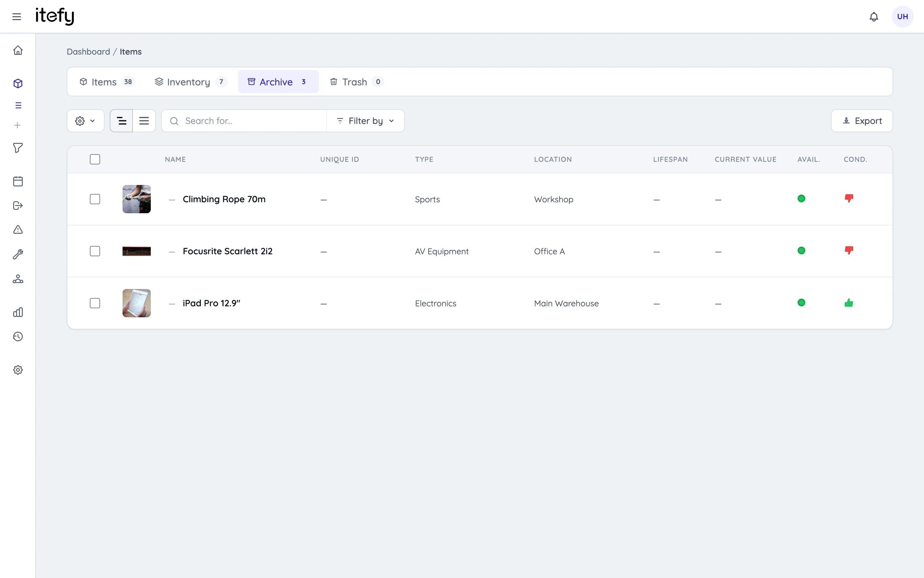This screenshot has height=578, width=924.
Task: Open iPad Pro 12.9" item name
Action: (x=211, y=303)
